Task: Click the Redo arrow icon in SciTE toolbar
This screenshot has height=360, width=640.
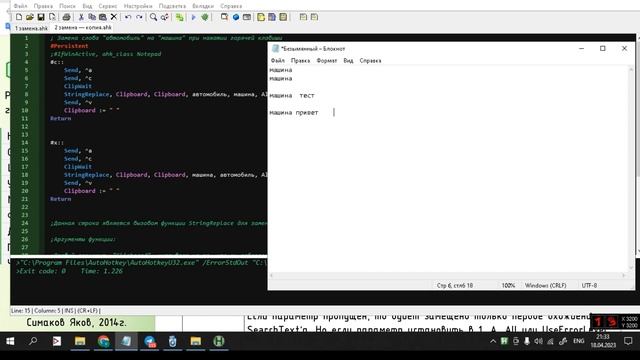Action: pyautogui.click(x=139, y=17)
